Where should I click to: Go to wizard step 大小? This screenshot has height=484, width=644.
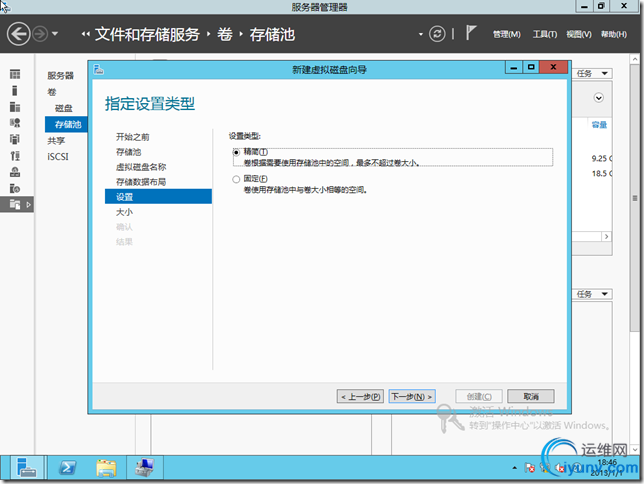pos(124,212)
